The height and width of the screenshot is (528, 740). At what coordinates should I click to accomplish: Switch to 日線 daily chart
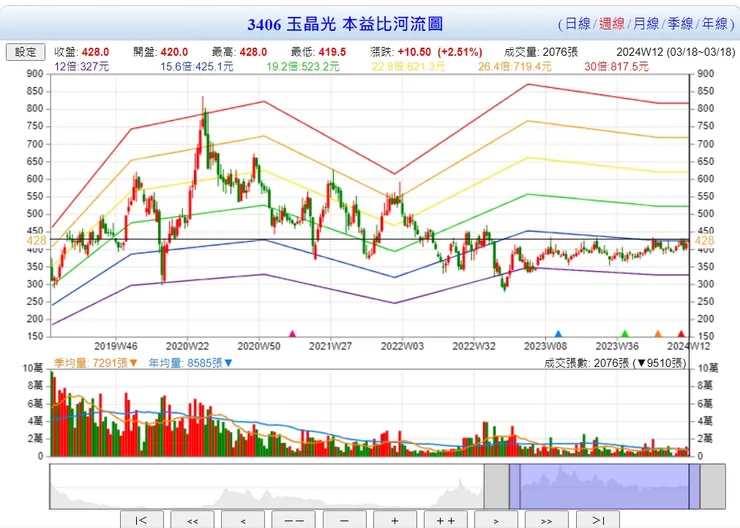[x=578, y=24]
